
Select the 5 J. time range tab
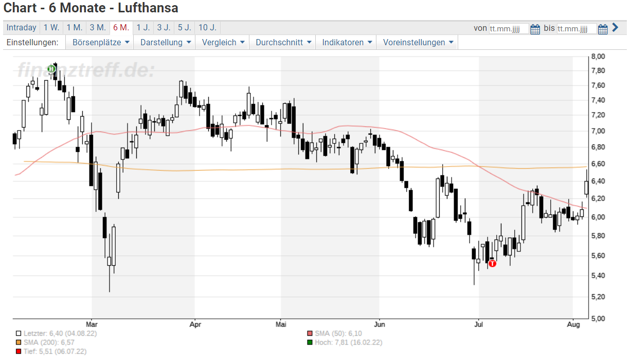[184, 28]
